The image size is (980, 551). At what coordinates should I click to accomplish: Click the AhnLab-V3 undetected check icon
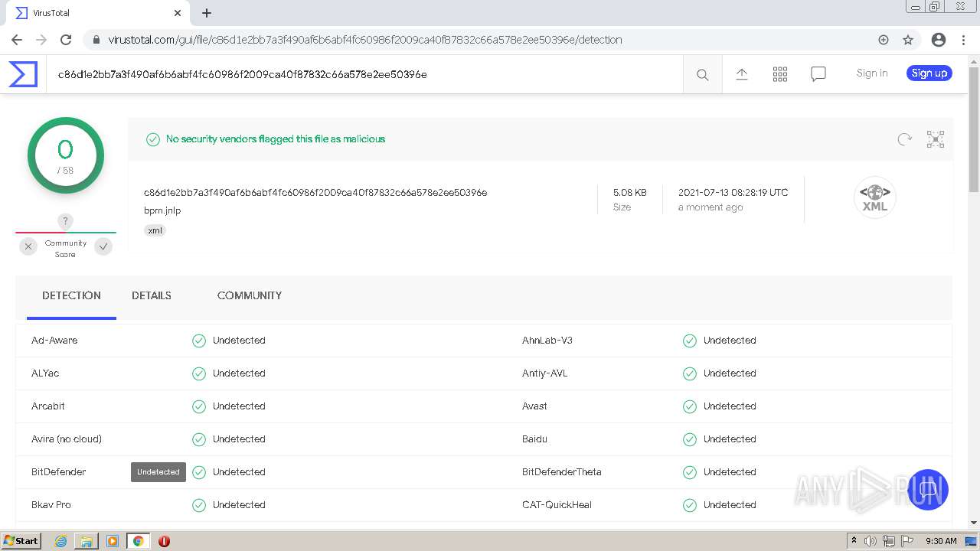[690, 341]
